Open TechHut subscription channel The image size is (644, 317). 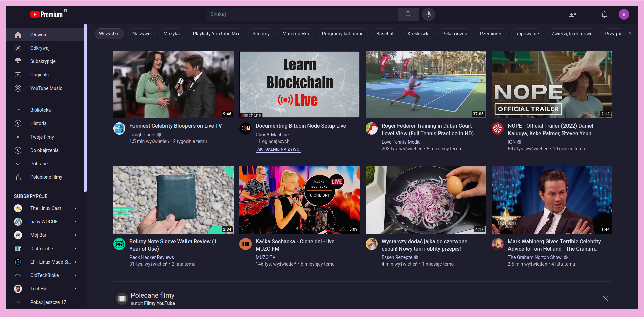click(x=45, y=289)
